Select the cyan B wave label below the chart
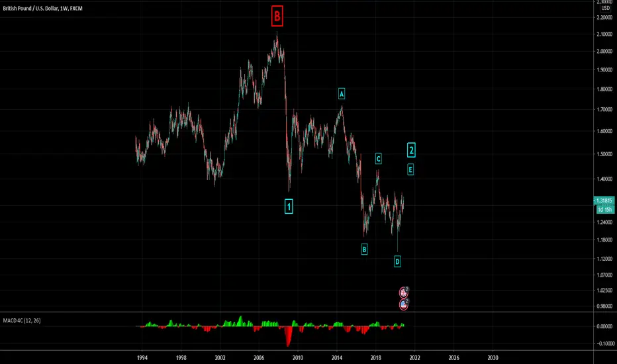The width and height of the screenshot is (617, 364). pyautogui.click(x=364, y=249)
